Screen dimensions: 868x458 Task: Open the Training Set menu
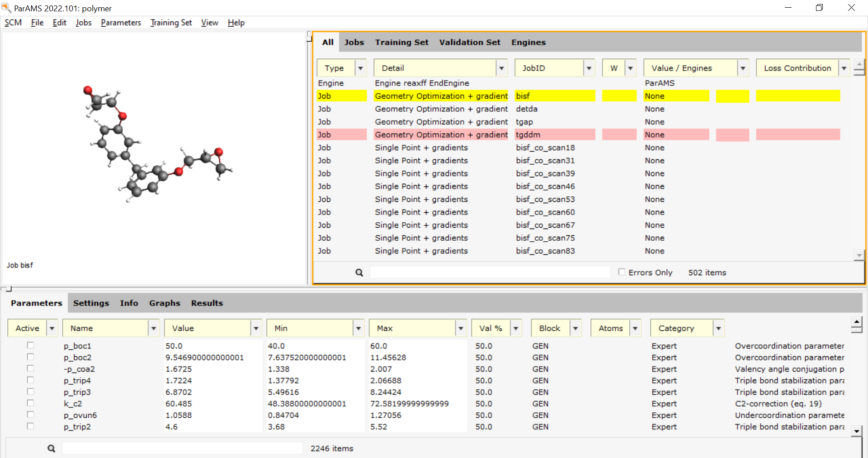[170, 23]
